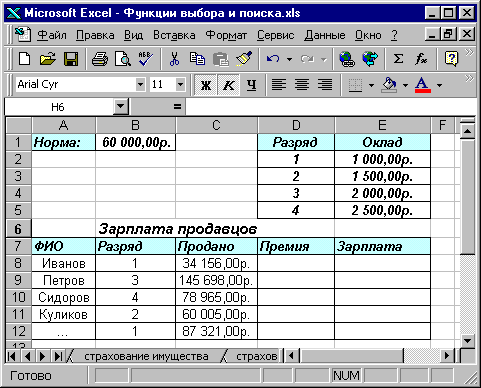Show more Formatting toolbar buttons chevron
This screenshot has width=481, height=388.
pos(469,79)
